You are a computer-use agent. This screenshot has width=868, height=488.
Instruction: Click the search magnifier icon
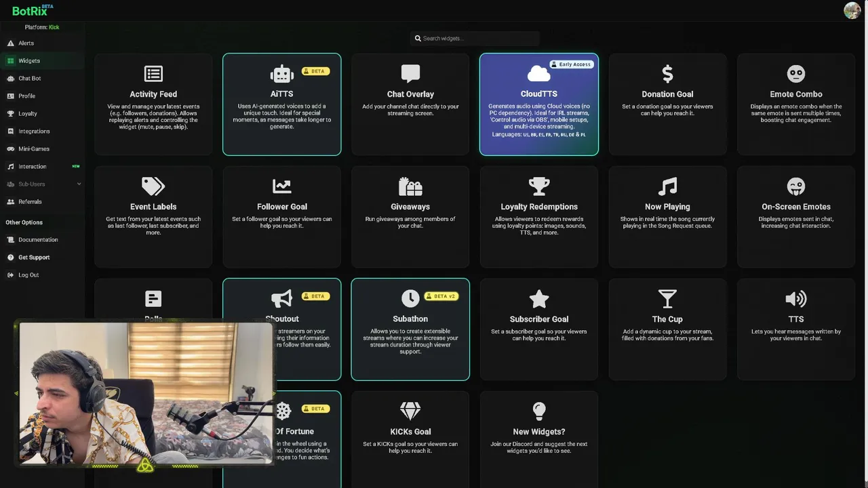pos(418,39)
